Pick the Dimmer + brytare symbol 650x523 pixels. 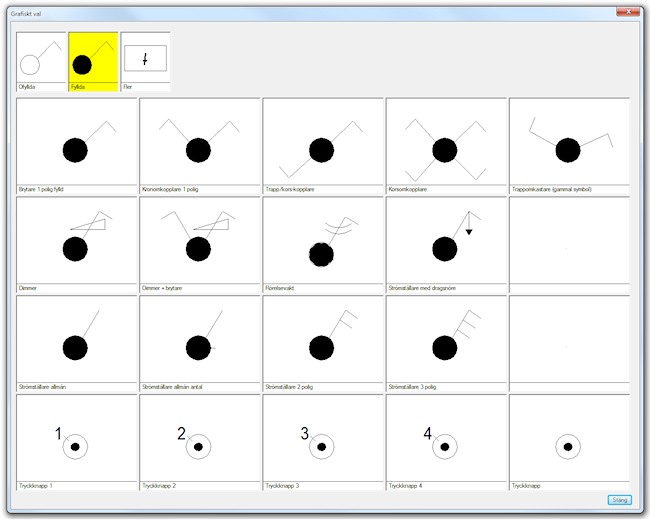[x=200, y=243]
